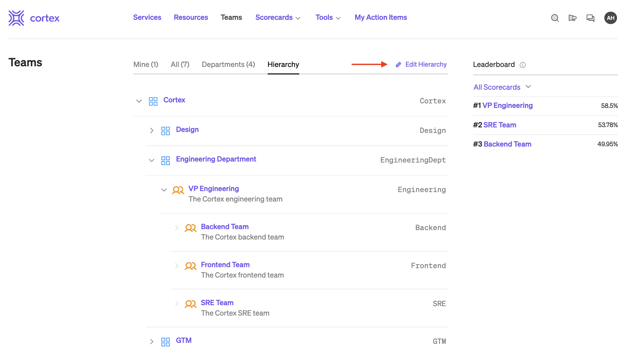Collapse the VP Engineering team
The height and width of the screenshot is (364, 631).
click(164, 190)
